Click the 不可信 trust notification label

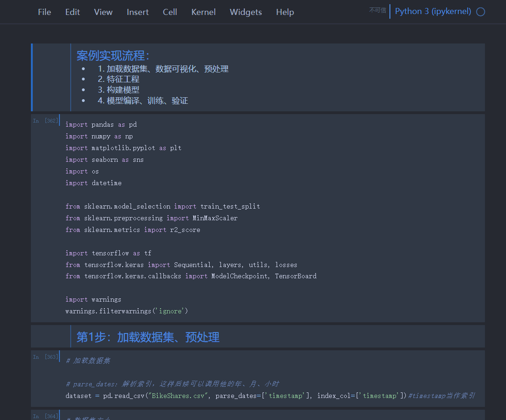(378, 10)
